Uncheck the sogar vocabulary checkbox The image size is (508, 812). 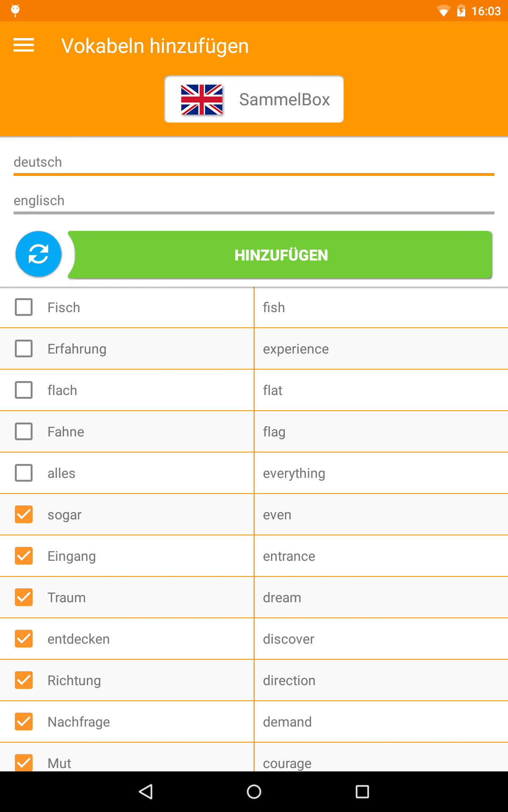pyautogui.click(x=24, y=514)
